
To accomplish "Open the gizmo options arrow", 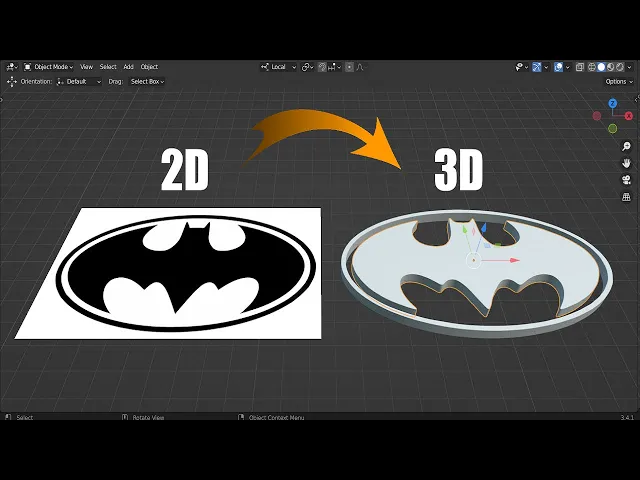I will [546, 67].
